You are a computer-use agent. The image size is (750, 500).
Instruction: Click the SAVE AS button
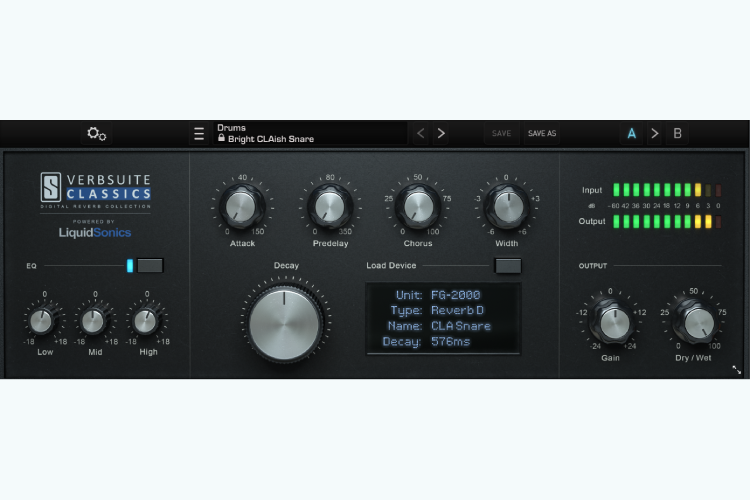pyautogui.click(x=542, y=133)
